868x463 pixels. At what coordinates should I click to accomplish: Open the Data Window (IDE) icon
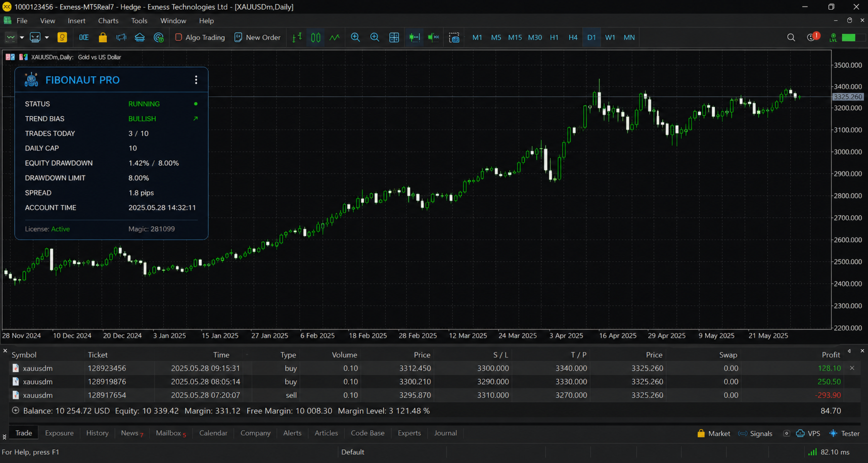click(83, 37)
